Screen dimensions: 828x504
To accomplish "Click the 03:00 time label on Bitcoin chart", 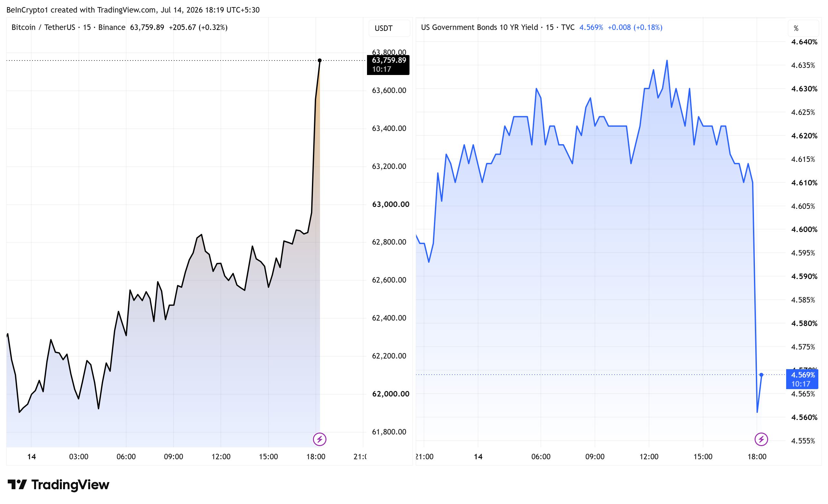I will pos(79,457).
